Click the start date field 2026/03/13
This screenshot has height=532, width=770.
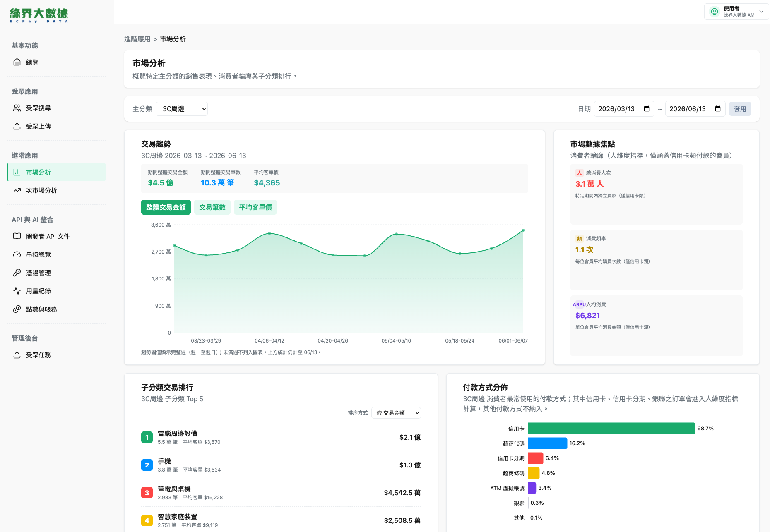[x=624, y=109]
